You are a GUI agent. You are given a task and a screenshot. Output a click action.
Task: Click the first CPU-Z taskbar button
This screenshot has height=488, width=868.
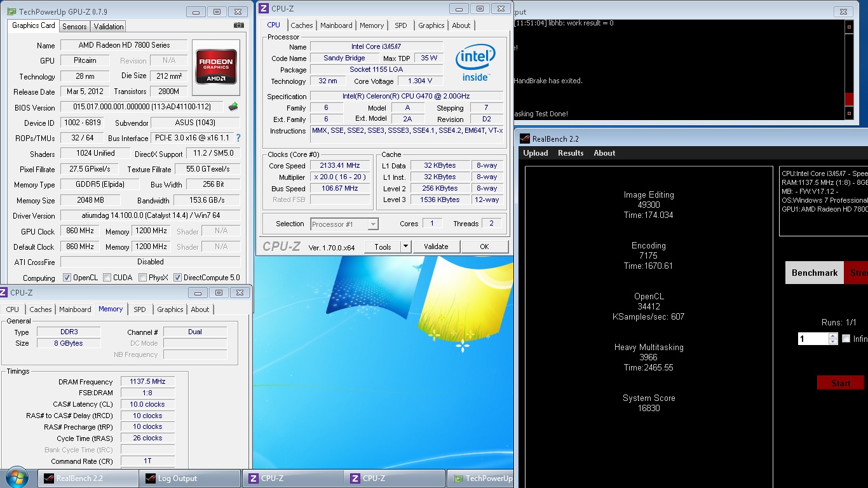pos(293,478)
